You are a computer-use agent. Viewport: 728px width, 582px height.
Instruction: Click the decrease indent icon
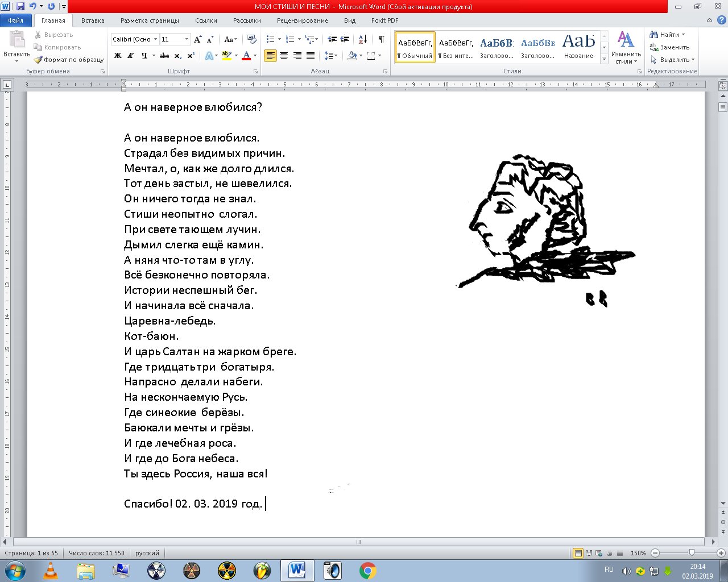coord(332,39)
